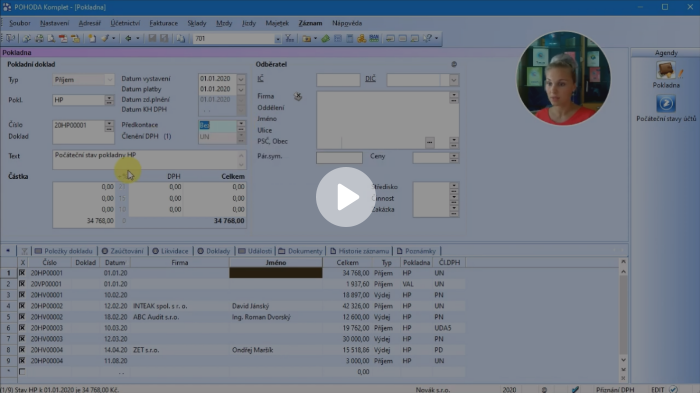
Task: Expand the Typ Příjem dropdown
Action: pyautogui.click(x=109, y=80)
